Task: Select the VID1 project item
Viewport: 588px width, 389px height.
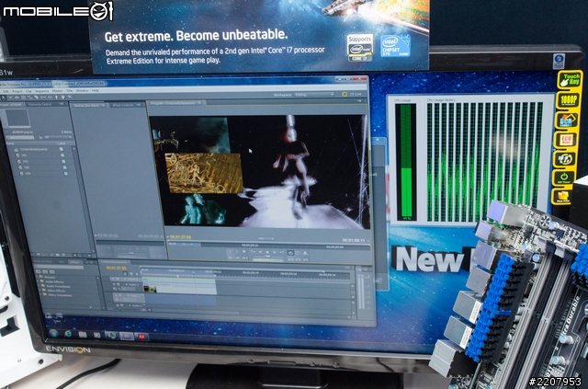Action: click(22, 155)
